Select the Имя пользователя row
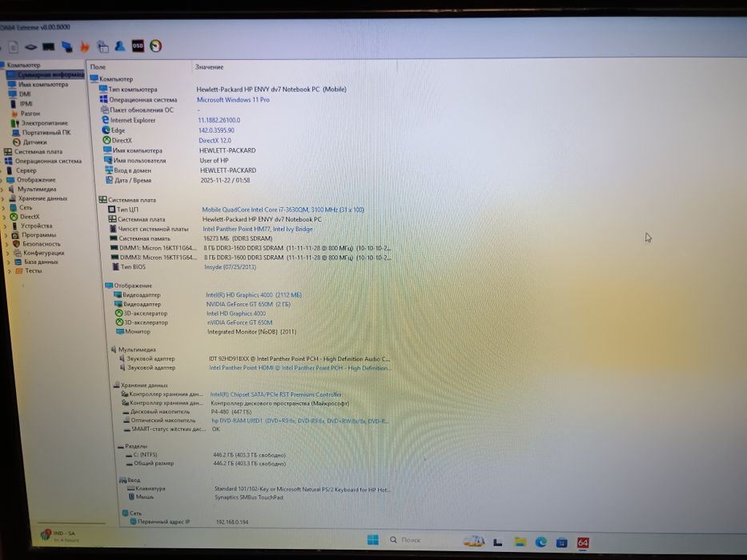Screen dimensions: 747x560 pyautogui.click(x=167, y=161)
